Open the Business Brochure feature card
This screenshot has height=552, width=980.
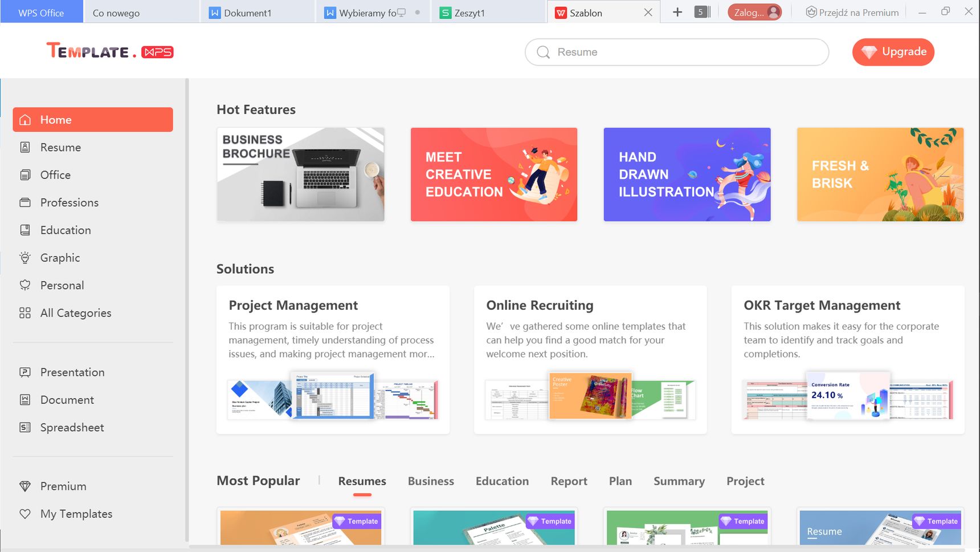coord(300,174)
